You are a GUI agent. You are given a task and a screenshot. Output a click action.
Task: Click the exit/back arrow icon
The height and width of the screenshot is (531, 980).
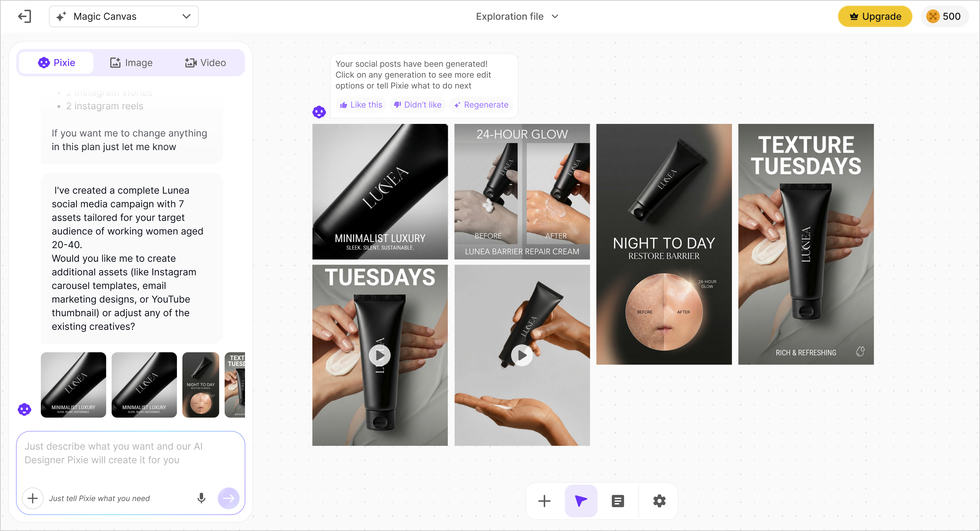click(x=25, y=16)
